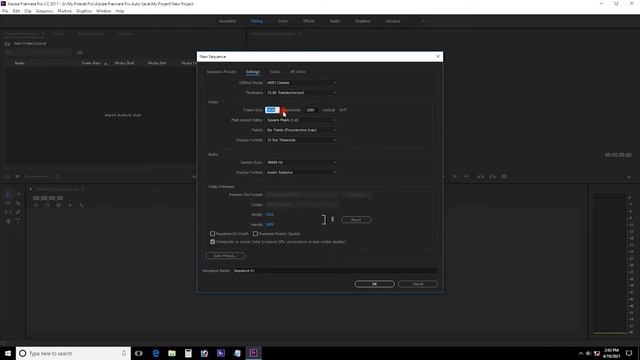Screen dimensions: 640x360
Task: Select the Type tool
Action: click(x=18, y=221)
